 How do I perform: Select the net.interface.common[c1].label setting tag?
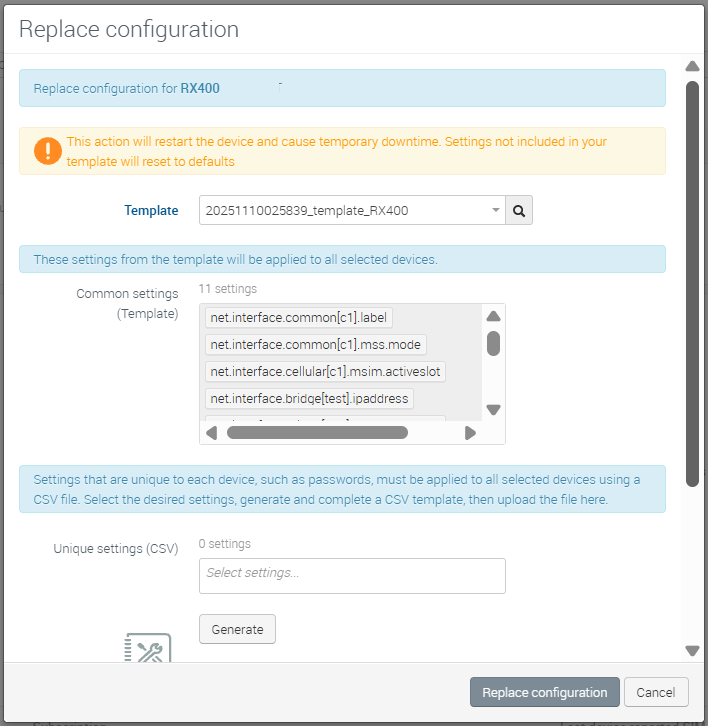point(298,318)
